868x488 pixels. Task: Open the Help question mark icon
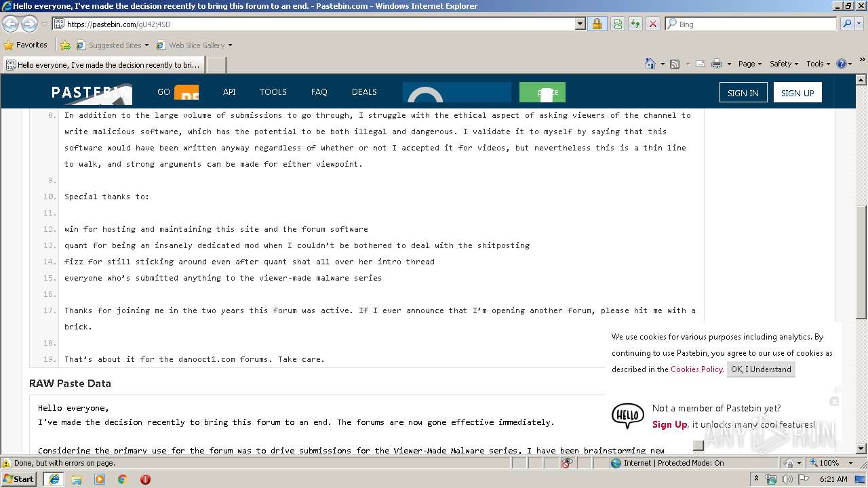pos(841,64)
